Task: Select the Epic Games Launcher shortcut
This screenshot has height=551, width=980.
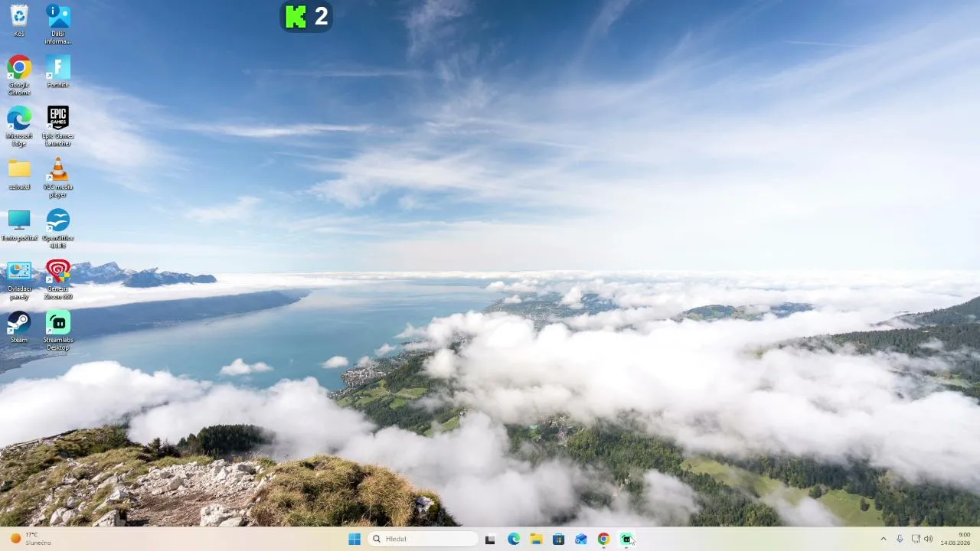Action: (58, 126)
